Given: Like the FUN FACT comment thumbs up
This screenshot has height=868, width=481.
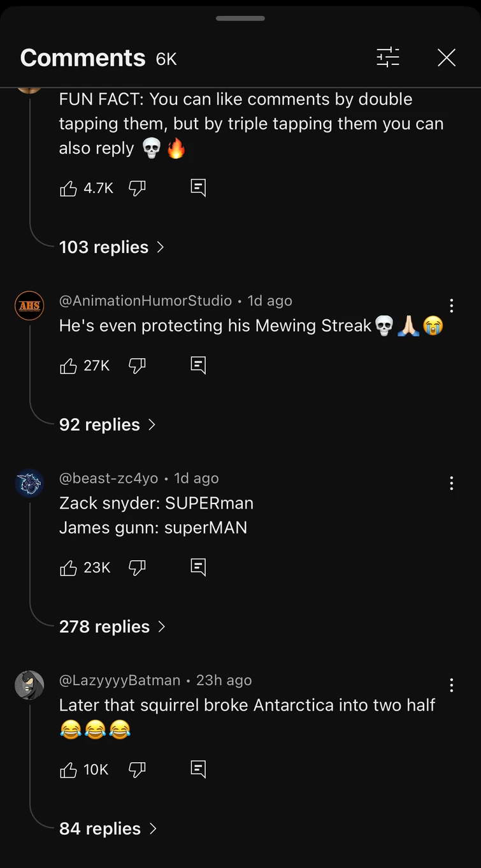Looking at the screenshot, I should point(69,187).
